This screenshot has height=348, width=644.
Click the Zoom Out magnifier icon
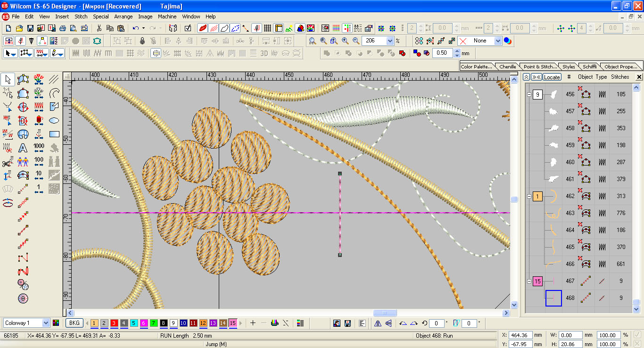click(356, 41)
